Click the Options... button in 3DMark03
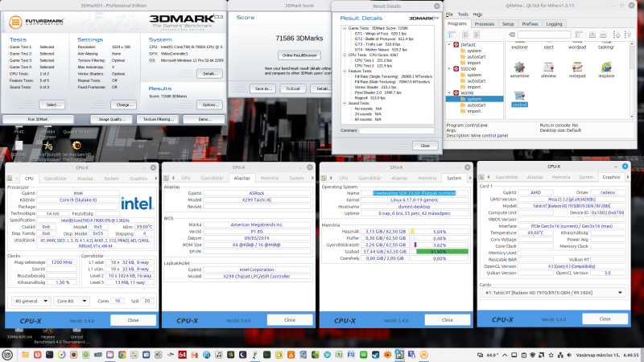The width and height of the screenshot is (644, 362). [210, 105]
